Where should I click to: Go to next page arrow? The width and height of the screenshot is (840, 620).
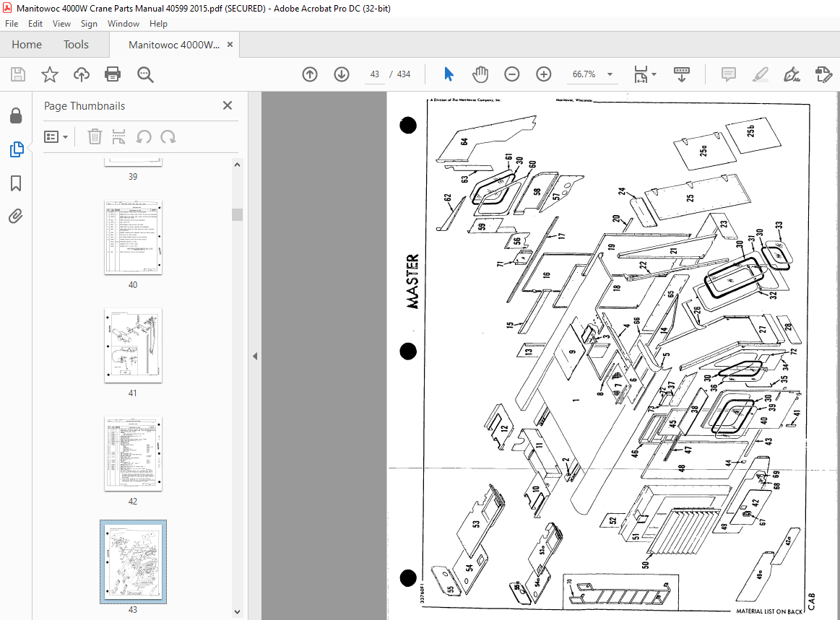tap(341, 74)
